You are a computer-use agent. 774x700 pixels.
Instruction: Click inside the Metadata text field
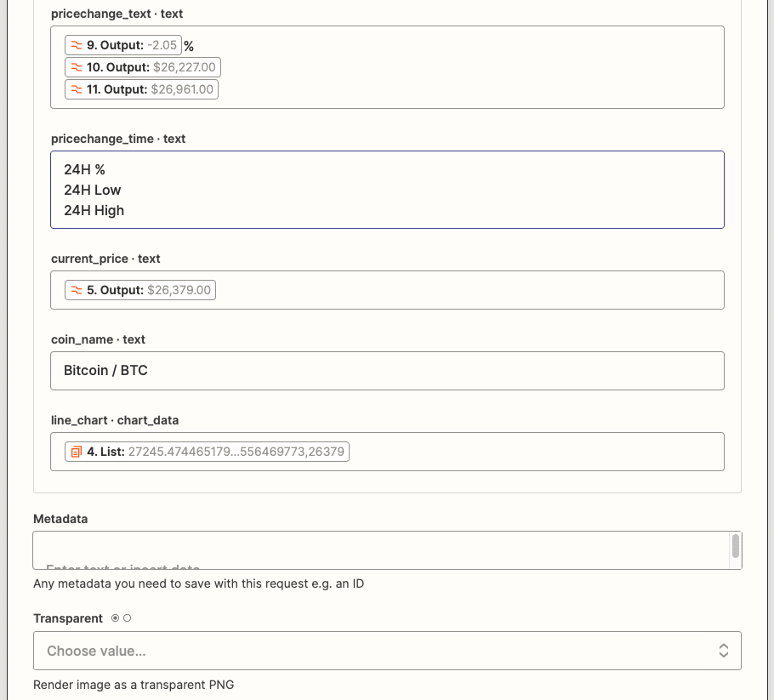[374, 550]
